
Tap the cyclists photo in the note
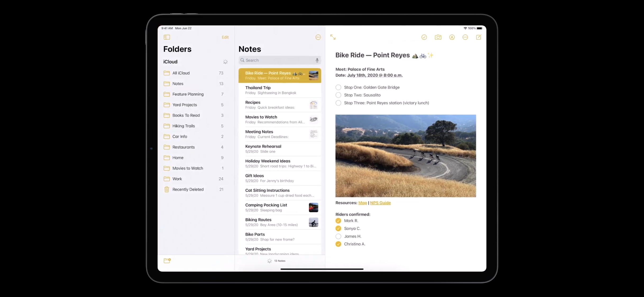(x=406, y=156)
